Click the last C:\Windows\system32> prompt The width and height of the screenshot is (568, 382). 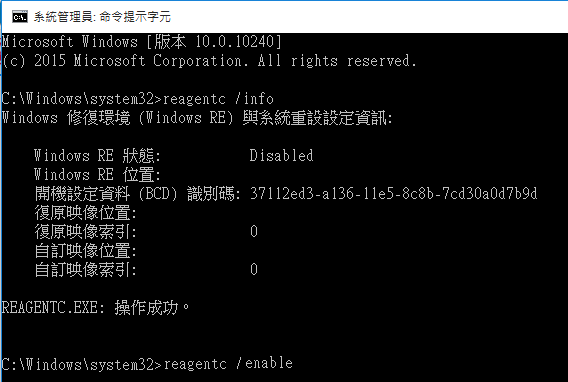82,364
